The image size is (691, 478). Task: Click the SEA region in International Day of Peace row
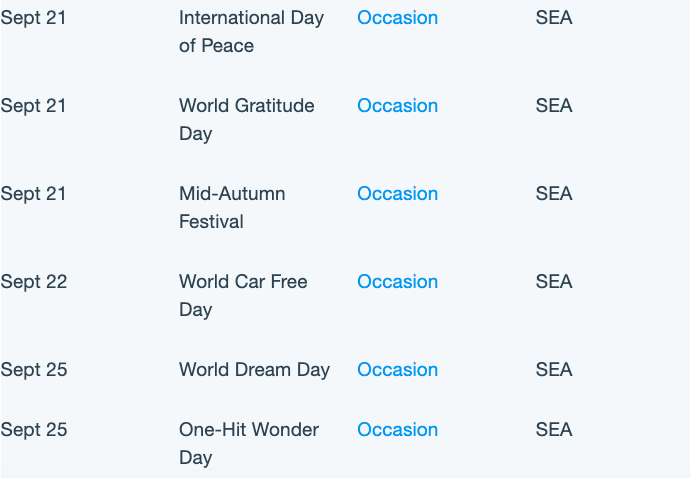(x=554, y=18)
